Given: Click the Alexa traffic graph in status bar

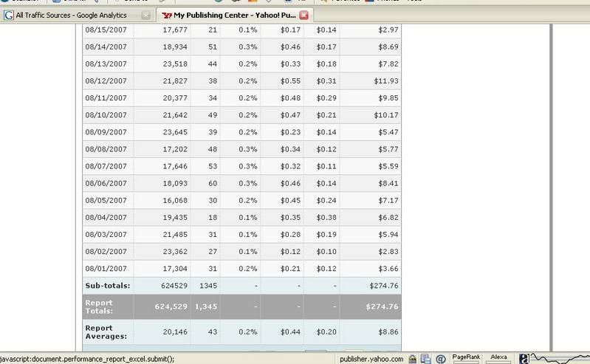Looking at the screenshot, I should pos(559,357).
